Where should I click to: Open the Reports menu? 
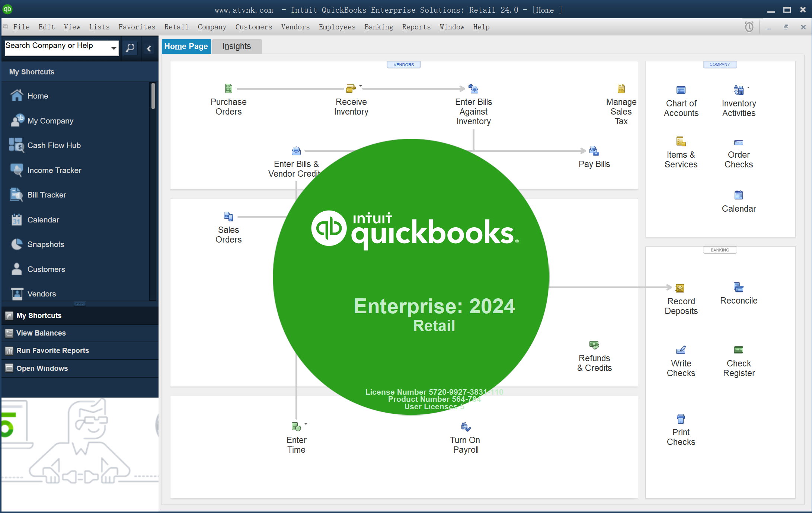(416, 27)
